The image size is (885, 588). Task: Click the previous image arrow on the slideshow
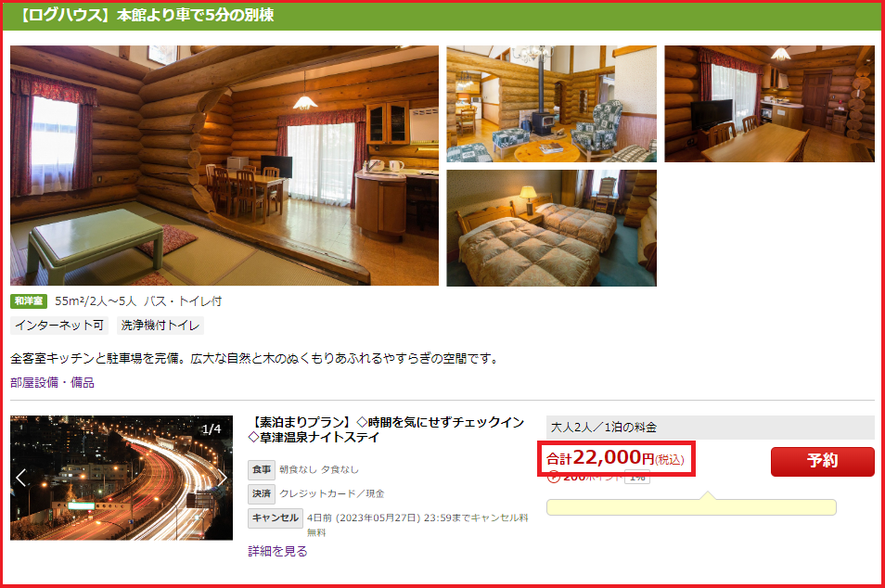pos(21,478)
